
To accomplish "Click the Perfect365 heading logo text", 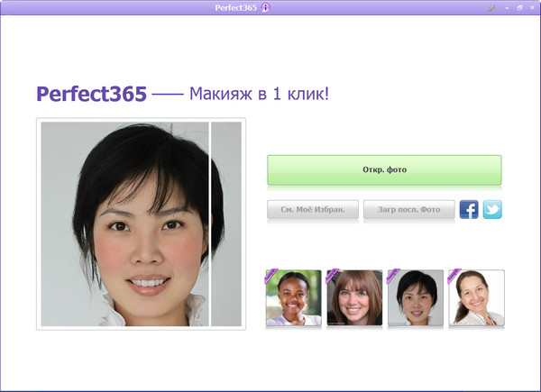I will [91, 94].
